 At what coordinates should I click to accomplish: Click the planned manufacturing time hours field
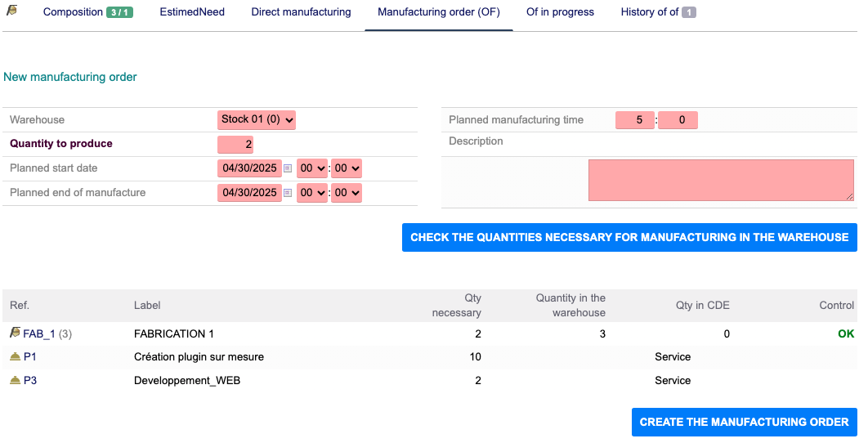click(x=635, y=120)
